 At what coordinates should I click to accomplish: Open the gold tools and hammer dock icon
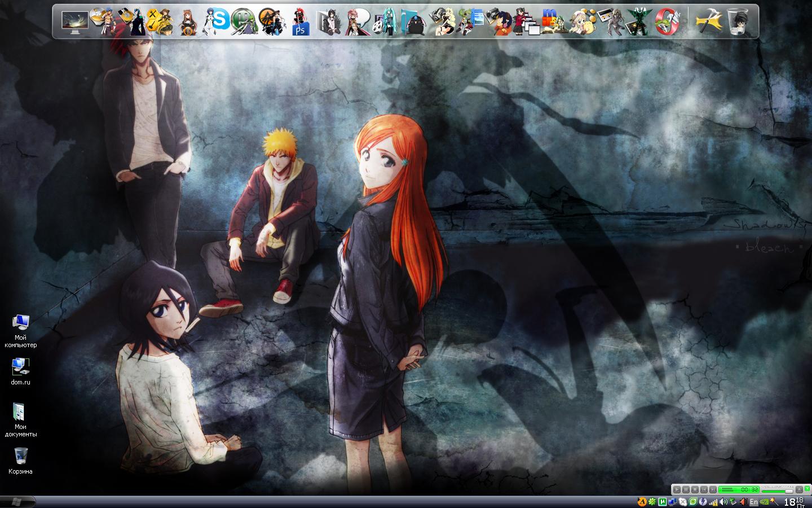tap(159, 22)
